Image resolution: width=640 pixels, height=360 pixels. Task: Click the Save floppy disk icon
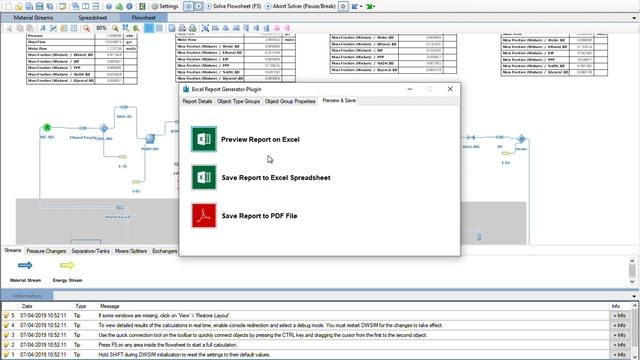pos(39,6)
